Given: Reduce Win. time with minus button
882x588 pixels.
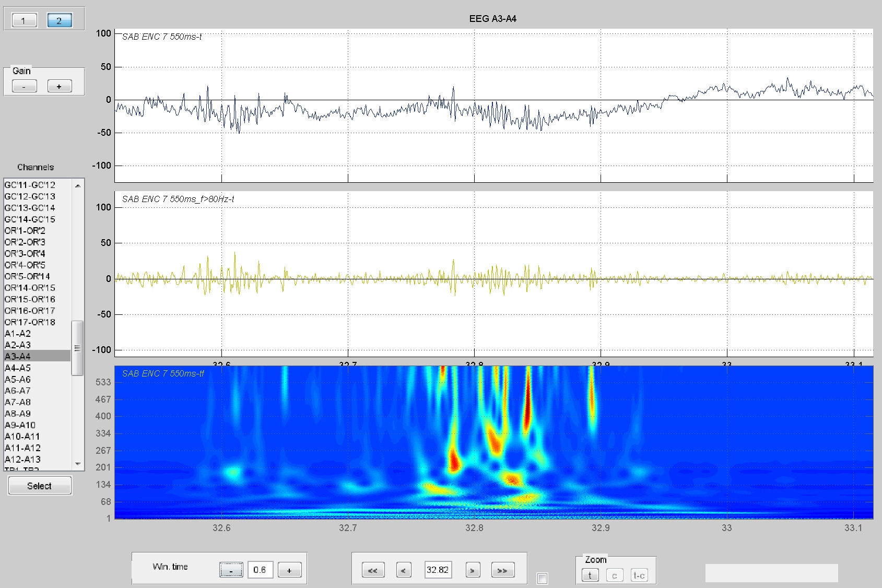Looking at the screenshot, I should [231, 570].
